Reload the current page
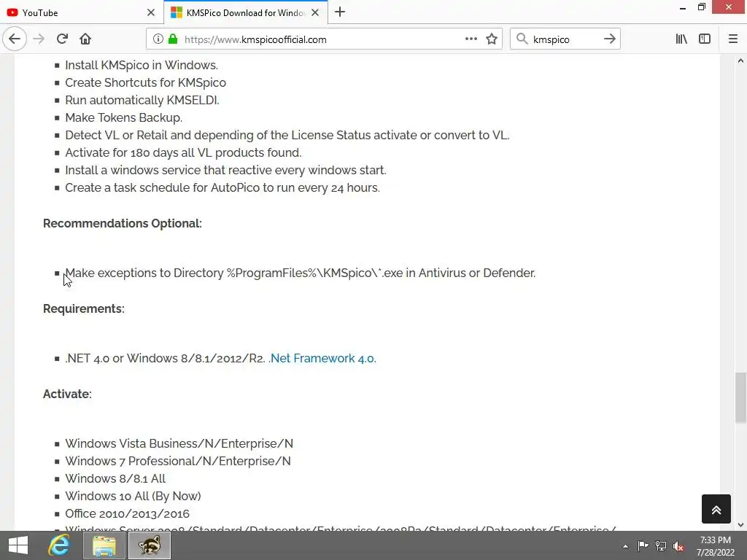The height and width of the screenshot is (560, 747). (63, 39)
